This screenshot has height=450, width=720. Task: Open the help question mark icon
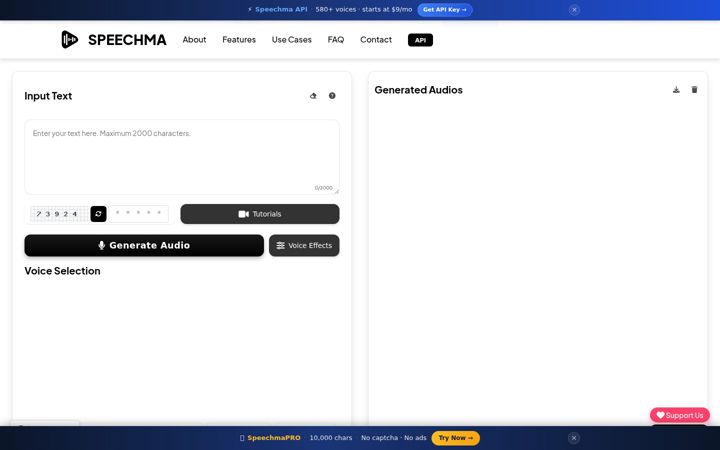tap(332, 96)
